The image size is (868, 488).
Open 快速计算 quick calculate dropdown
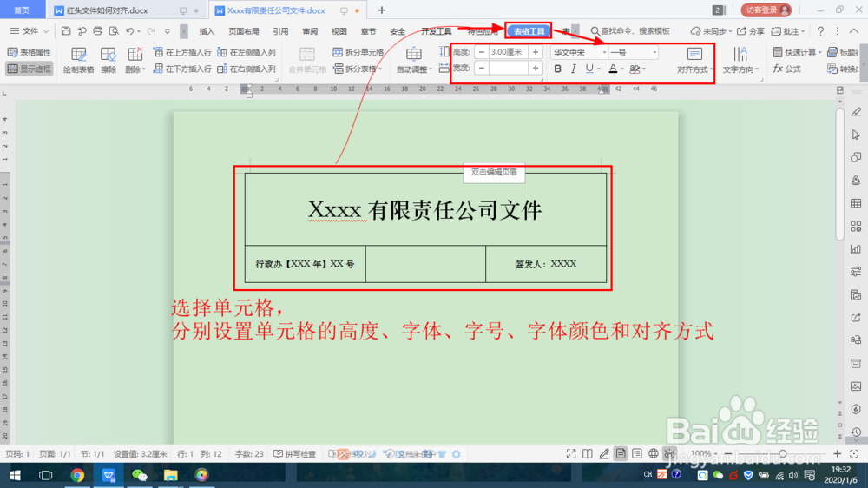pos(796,52)
